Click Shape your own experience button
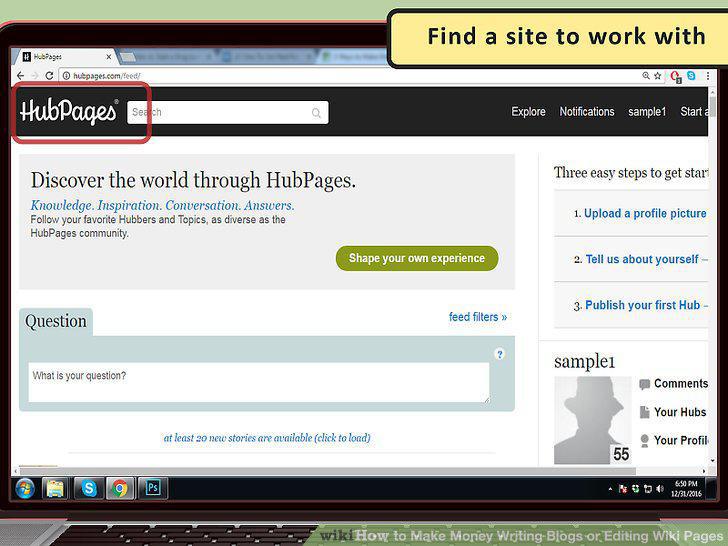 tap(417, 258)
